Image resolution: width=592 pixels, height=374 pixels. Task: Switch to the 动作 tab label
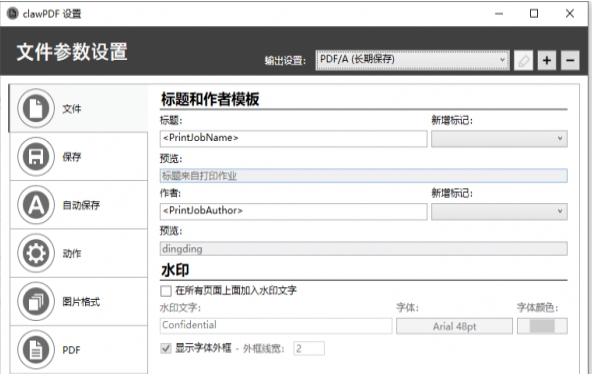72,254
